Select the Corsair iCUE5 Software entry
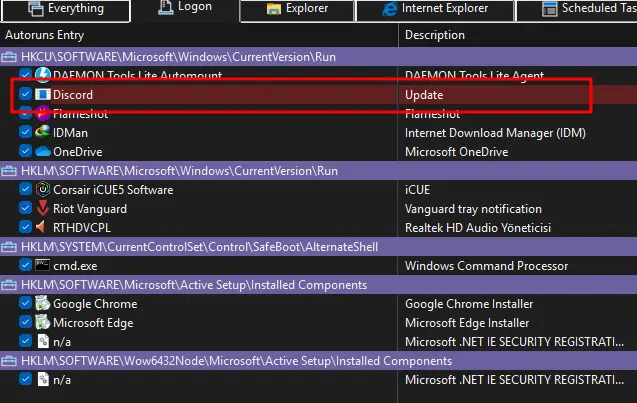 pos(113,190)
